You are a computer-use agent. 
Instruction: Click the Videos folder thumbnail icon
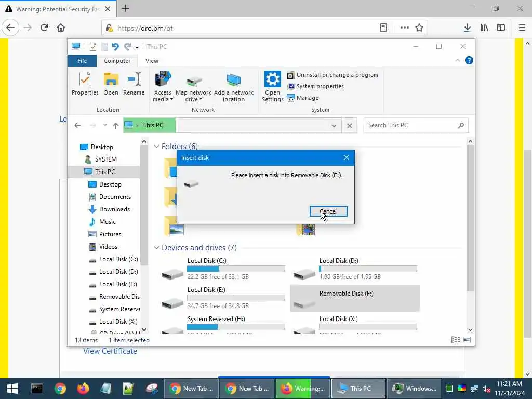point(307,229)
